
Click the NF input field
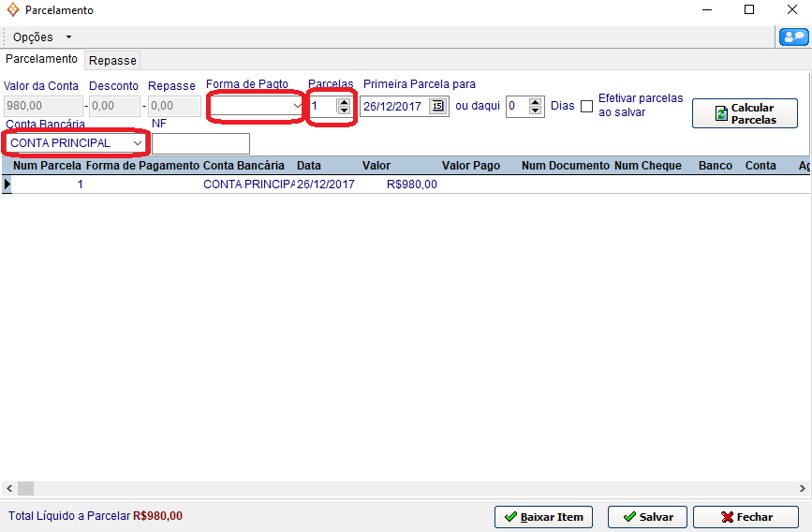200,143
